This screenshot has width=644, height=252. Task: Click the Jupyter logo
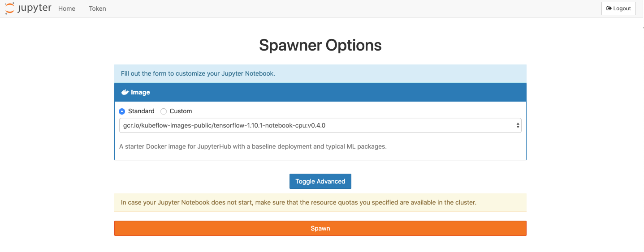28,9
